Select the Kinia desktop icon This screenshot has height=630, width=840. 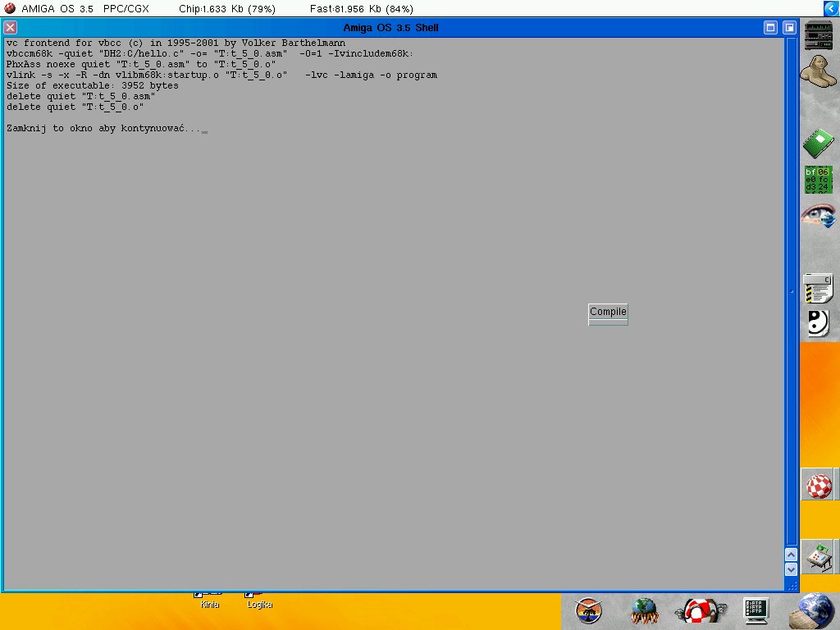pyautogui.click(x=209, y=600)
